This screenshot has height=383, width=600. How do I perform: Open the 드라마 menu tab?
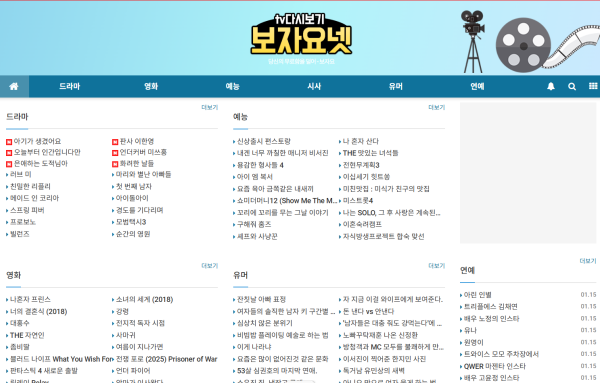pos(69,86)
